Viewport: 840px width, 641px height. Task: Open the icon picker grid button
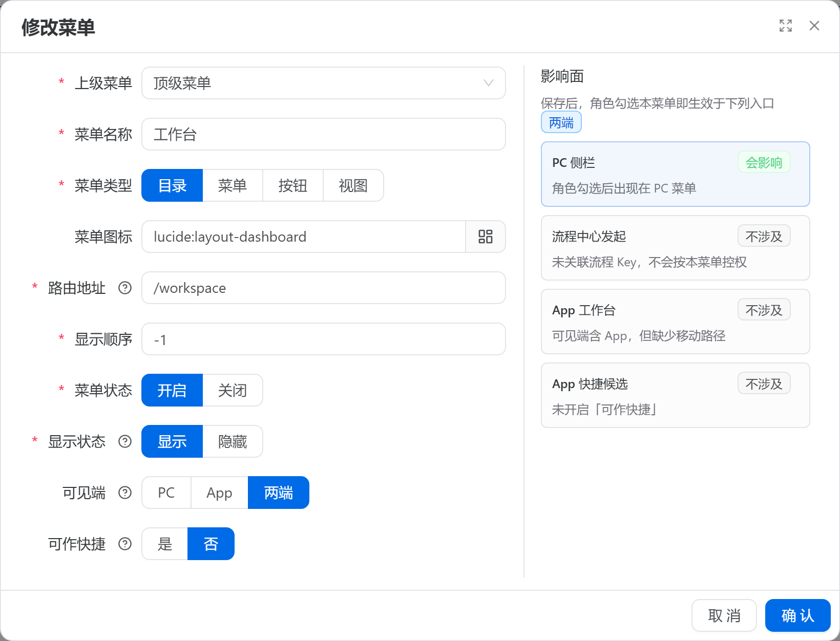point(485,237)
